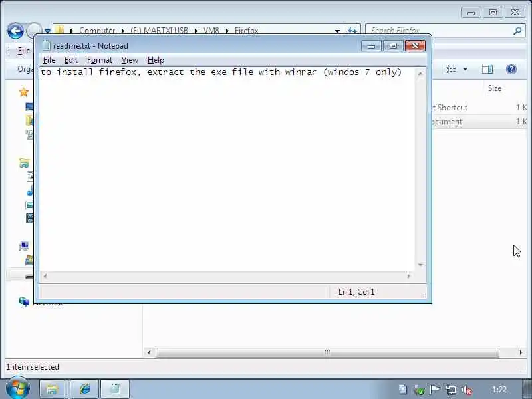The height and width of the screenshot is (399, 532).
Task: Click Windows Explorer taskbar icon
Action: (52, 389)
